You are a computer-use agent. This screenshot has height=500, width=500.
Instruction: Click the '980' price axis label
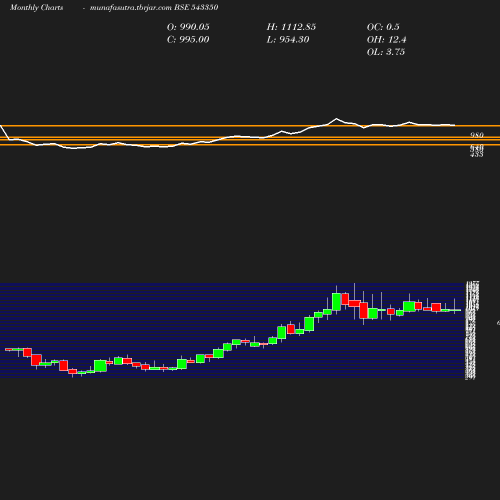click(x=477, y=135)
